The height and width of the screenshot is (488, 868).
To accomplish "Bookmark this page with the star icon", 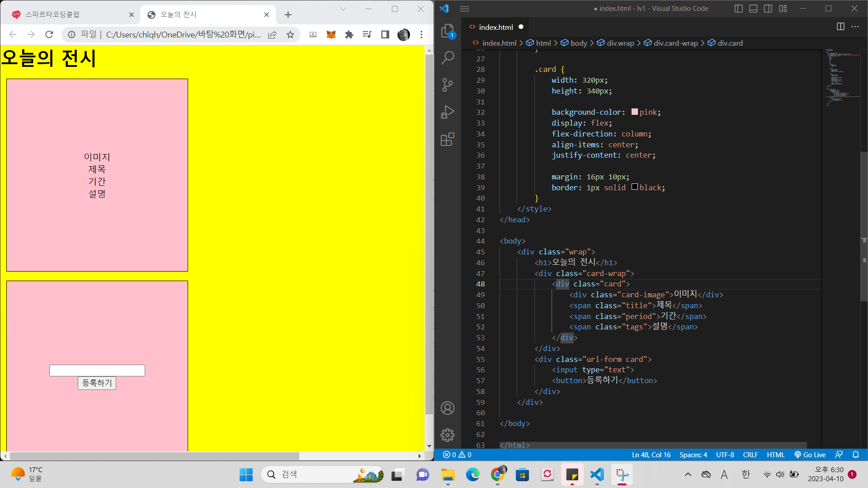I will tap(290, 35).
